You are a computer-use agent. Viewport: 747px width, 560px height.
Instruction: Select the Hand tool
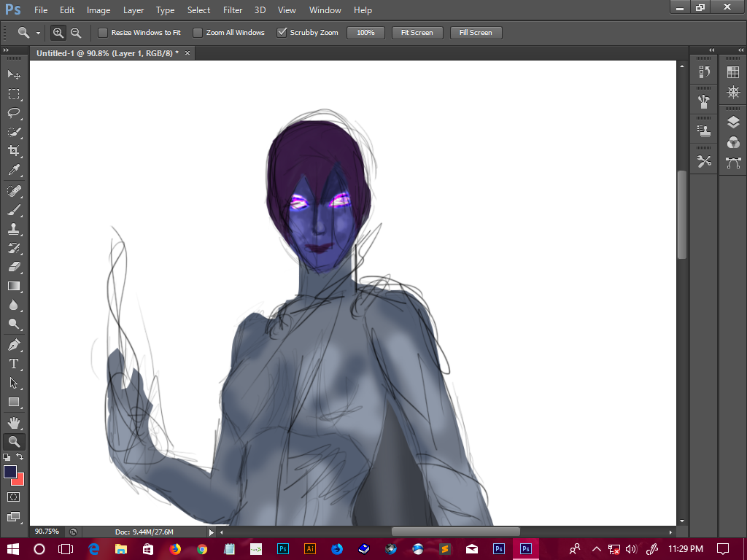click(14, 422)
